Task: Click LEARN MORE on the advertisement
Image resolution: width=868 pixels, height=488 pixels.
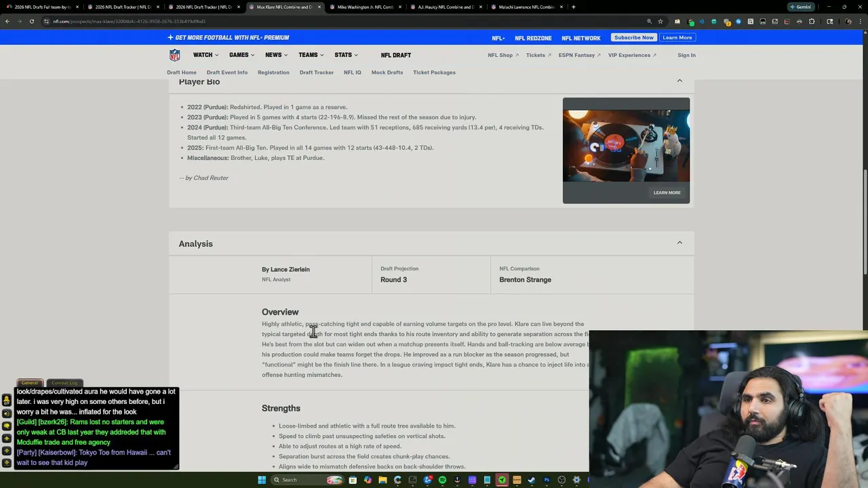Action: coord(667,192)
